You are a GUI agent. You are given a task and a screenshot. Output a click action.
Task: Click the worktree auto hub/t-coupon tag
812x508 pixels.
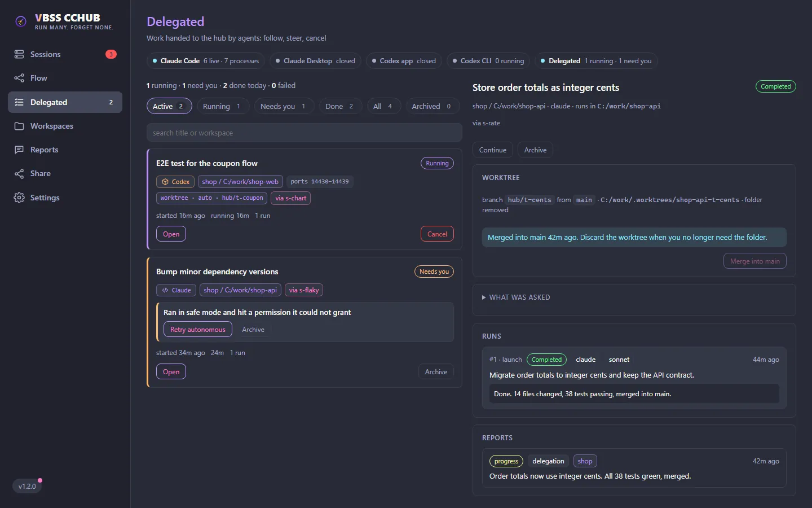coord(211,198)
